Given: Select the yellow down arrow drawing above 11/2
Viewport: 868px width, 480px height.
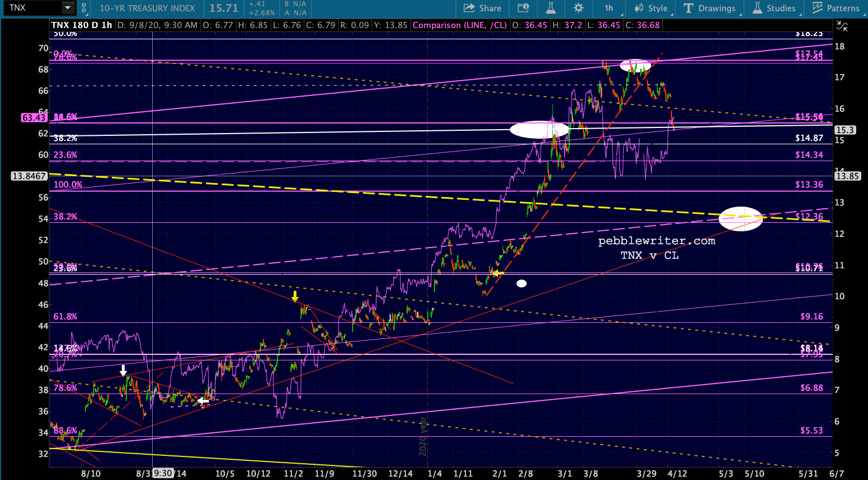Looking at the screenshot, I should pos(295,296).
